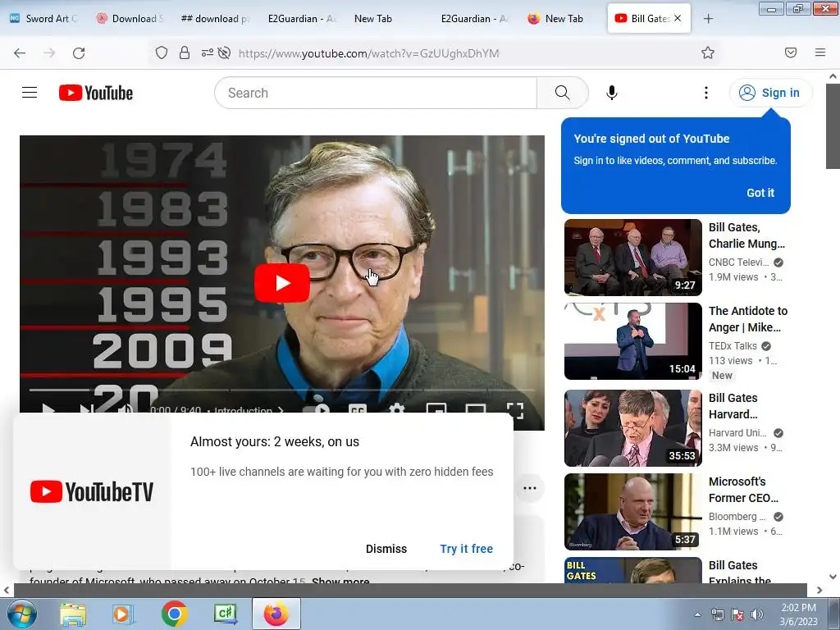Click Show more in description
Viewport: 840px width, 630px height.
[x=340, y=581]
